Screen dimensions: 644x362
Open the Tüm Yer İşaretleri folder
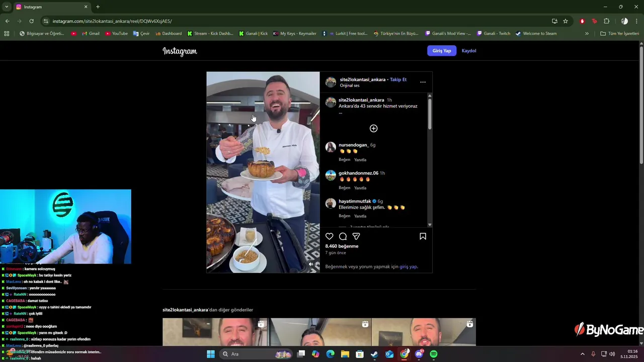pos(619,34)
